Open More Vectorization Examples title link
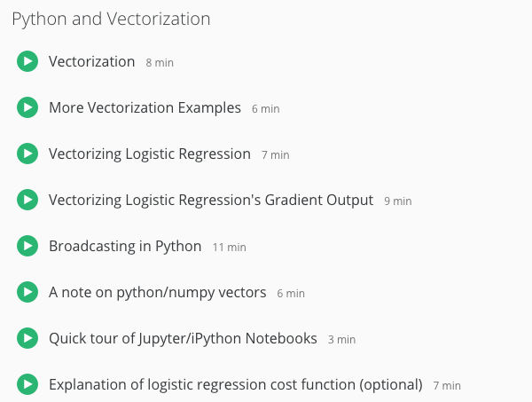 pos(145,107)
